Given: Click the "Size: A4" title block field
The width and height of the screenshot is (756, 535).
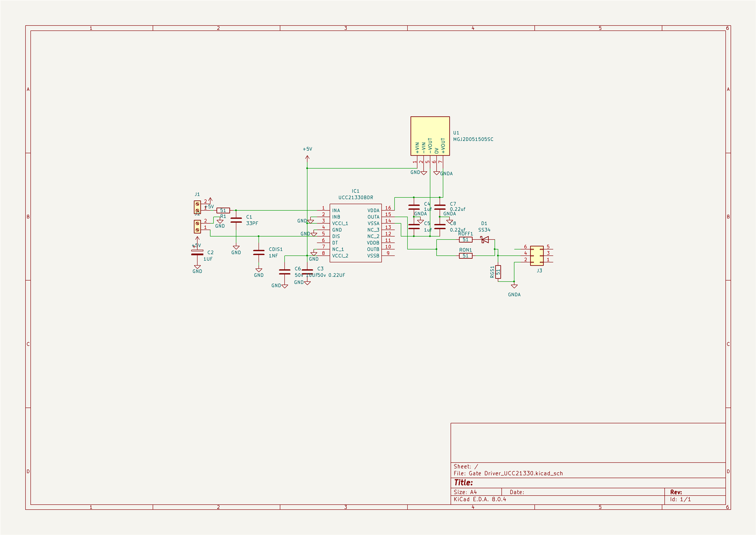Looking at the screenshot, I should pos(465,492).
